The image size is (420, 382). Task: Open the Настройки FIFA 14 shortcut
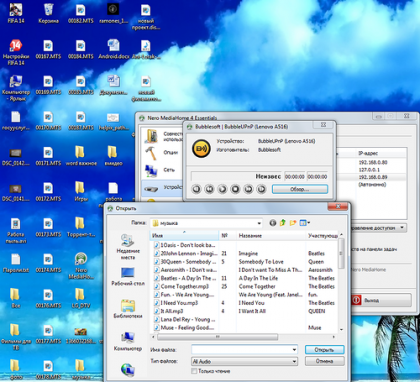pyautogui.click(x=16, y=52)
